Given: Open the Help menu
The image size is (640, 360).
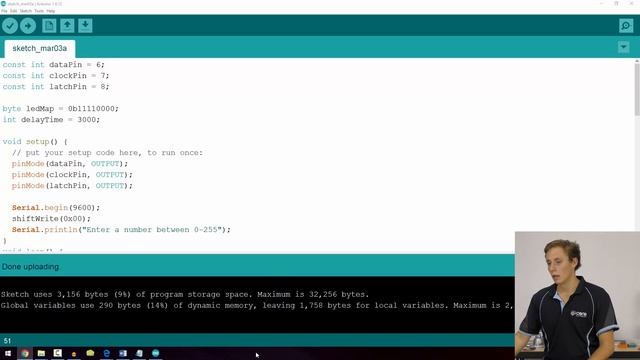Looking at the screenshot, I should coord(51,11).
